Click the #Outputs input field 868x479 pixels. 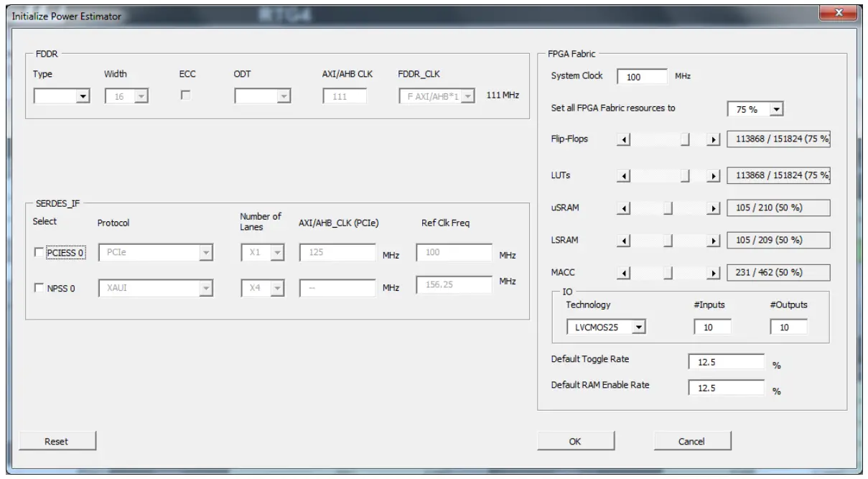point(788,327)
